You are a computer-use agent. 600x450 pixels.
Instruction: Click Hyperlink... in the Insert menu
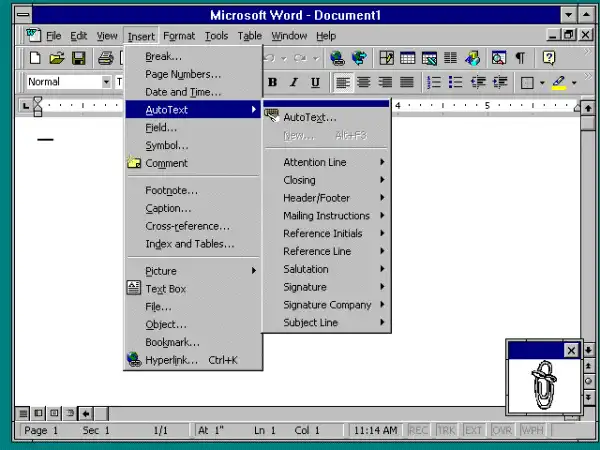pyautogui.click(x=171, y=360)
